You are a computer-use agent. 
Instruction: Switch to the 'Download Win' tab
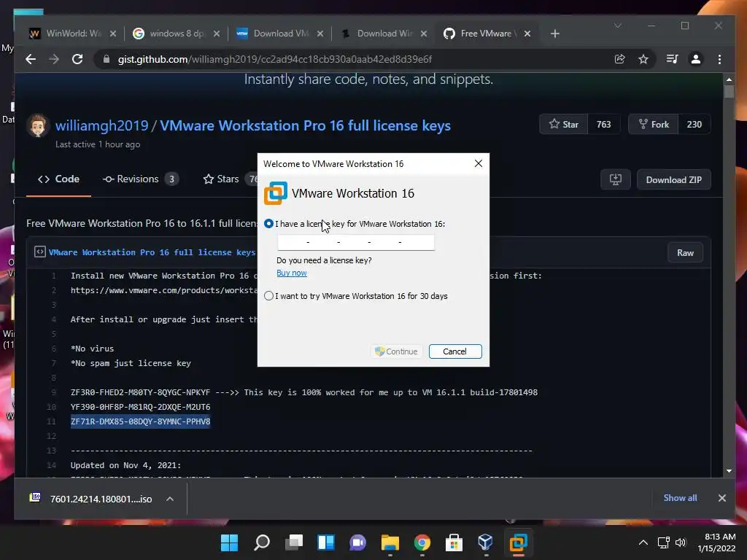click(383, 34)
